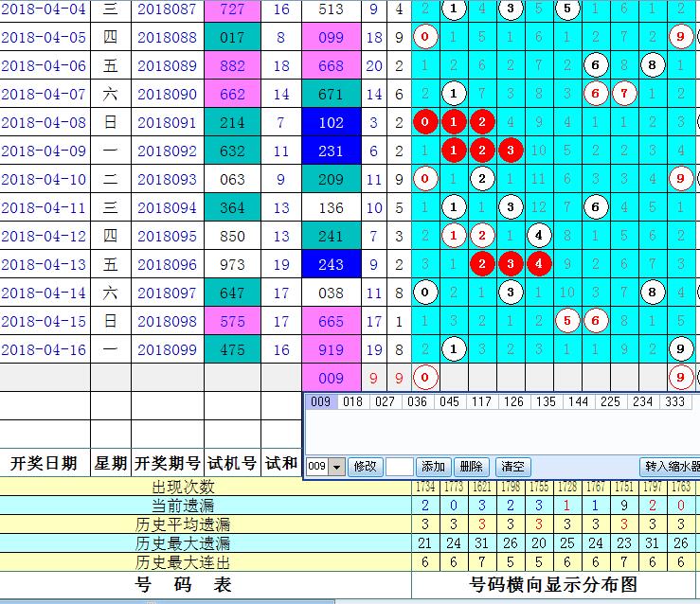700x604 pixels.
Task: Click the 转入缩水器 button
Action: click(671, 467)
